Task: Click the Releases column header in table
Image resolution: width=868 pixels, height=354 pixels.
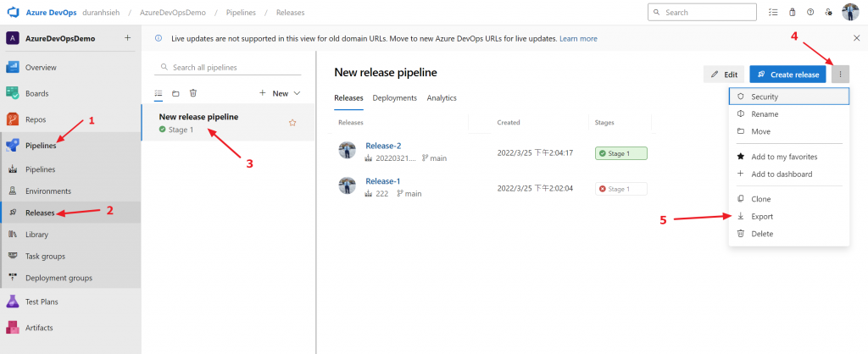Action: pos(351,122)
